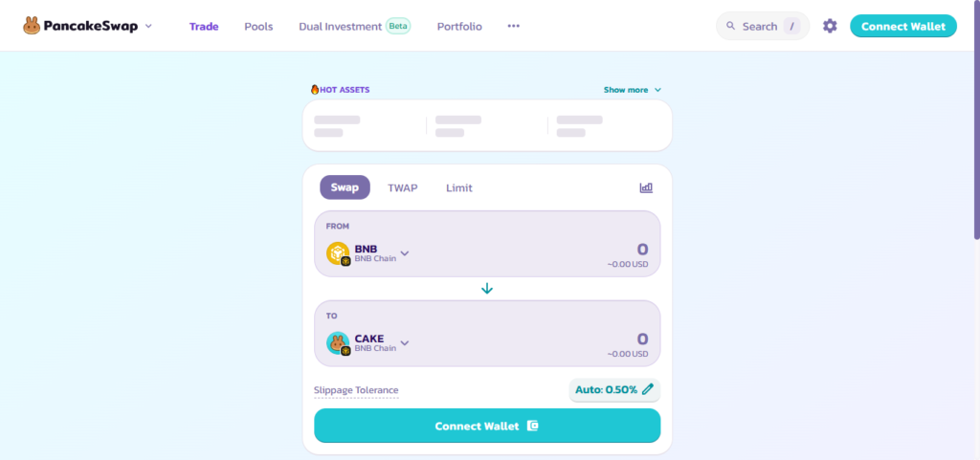This screenshot has height=460, width=980.
Task: Open the three-dots more menu
Action: pos(513,26)
